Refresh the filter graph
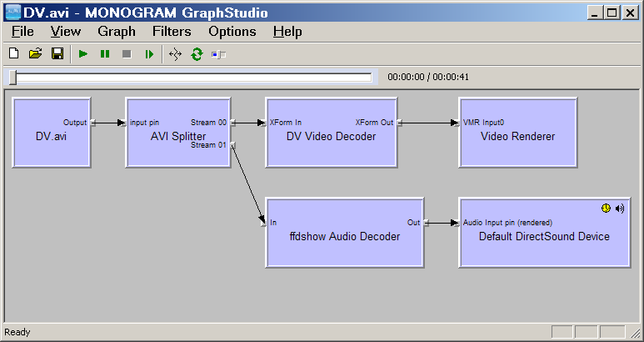The height and width of the screenshot is (342, 644). pos(197,54)
